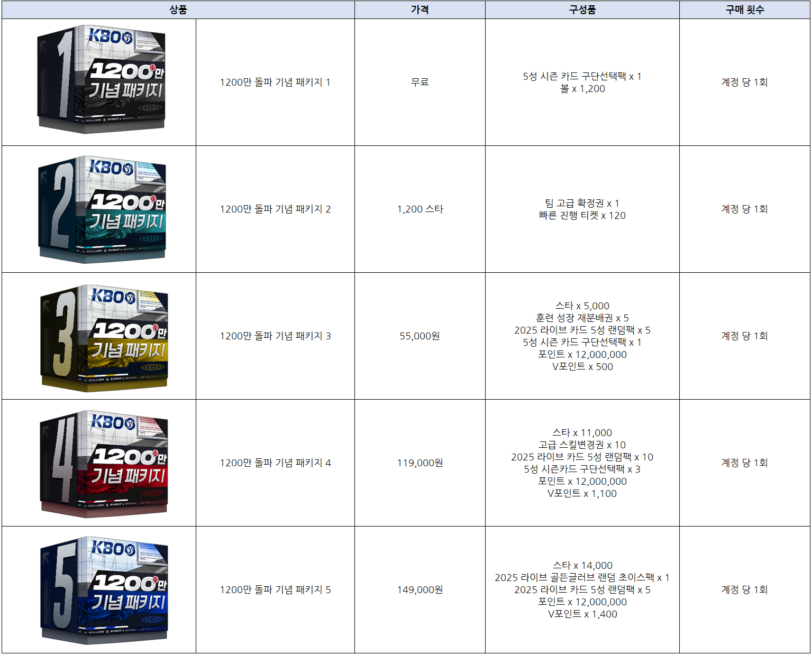Click the 55,000원 price cell
This screenshot has height=655, width=812.
click(x=420, y=336)
